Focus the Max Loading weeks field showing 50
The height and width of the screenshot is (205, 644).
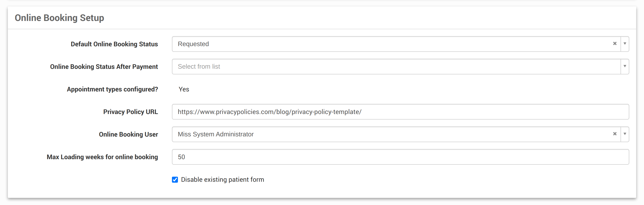click(400, 157)
